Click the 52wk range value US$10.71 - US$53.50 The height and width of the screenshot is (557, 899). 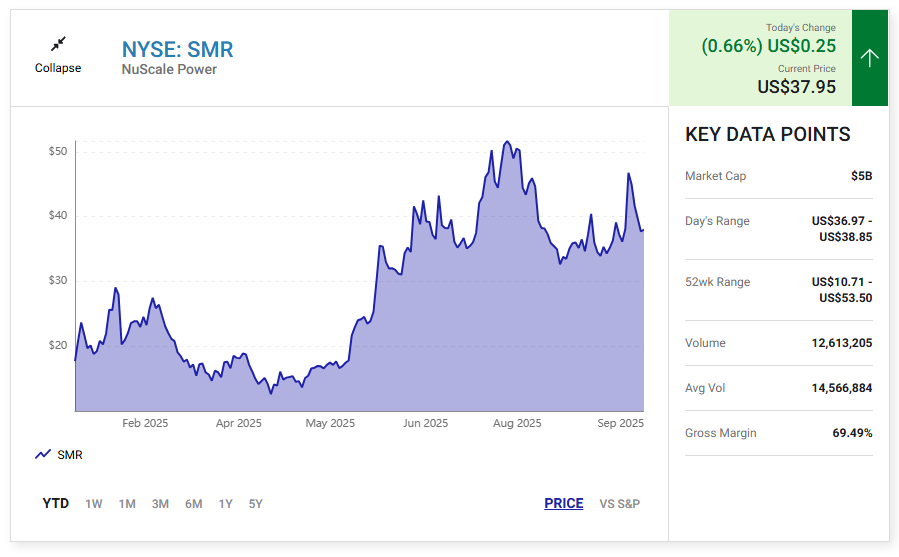pos(842,290)
